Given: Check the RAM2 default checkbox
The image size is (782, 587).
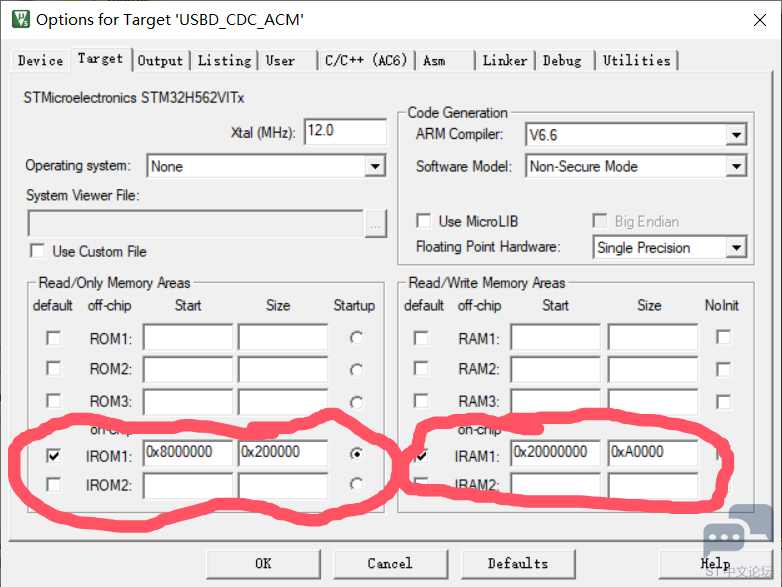Looking at the screenshot, I should click(421, 369).
